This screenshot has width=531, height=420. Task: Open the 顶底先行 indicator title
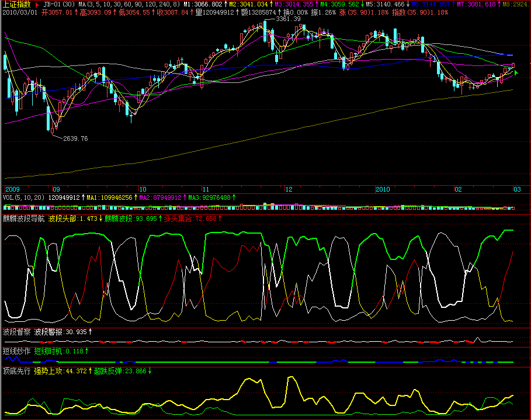[16, 372]
